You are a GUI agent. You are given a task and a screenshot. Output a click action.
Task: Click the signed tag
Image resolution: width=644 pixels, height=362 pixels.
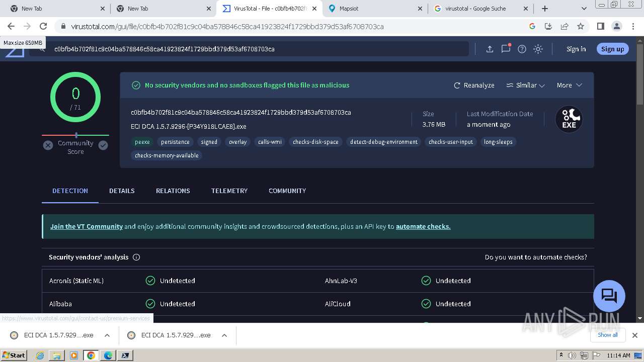(x=209, y=142)
